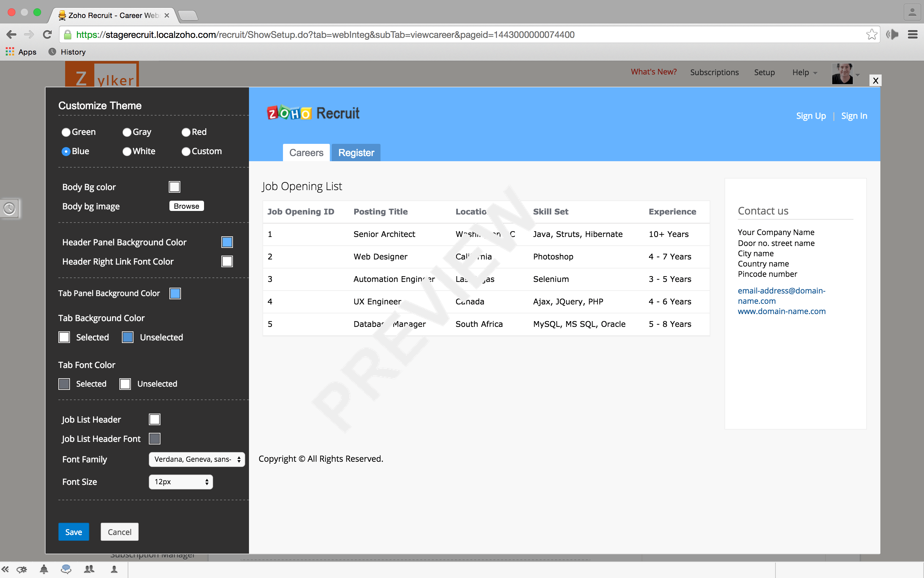Cancel theme customization
The width and height of the screenshot is (924, 578).
tap(119, 532)
